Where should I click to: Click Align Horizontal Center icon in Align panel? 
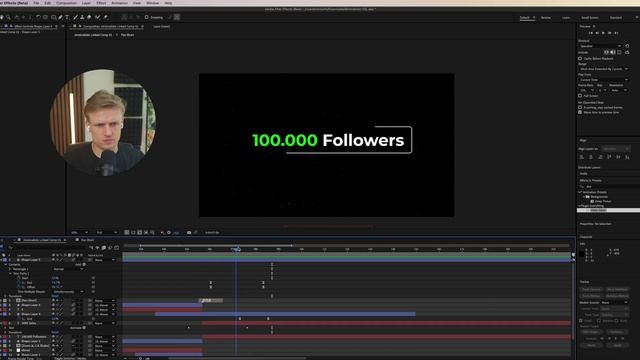(591, 157)
